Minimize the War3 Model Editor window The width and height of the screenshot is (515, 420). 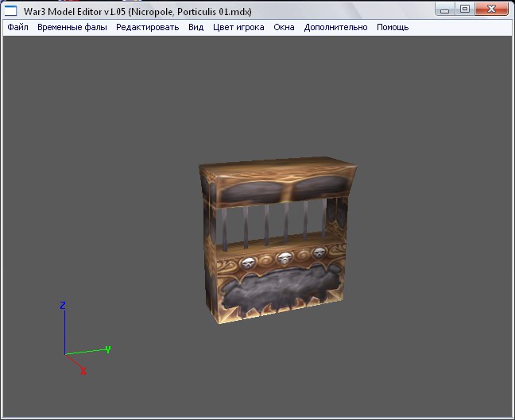point(446,9)
